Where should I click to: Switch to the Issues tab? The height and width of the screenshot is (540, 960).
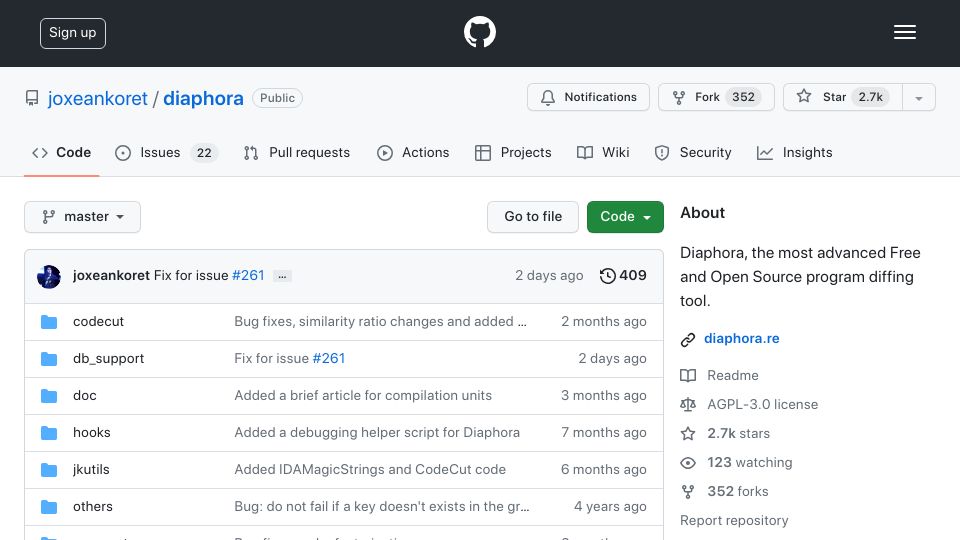(x=166, y=152)
